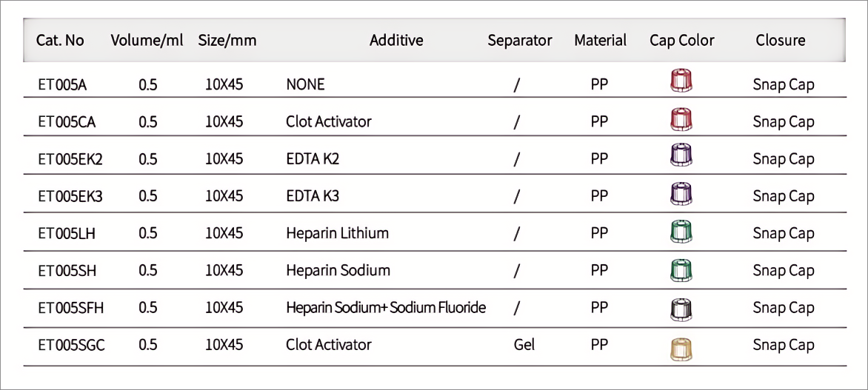Select the purple cap icon for ET005EK3
Screen dimensions: 868x390
680,193
